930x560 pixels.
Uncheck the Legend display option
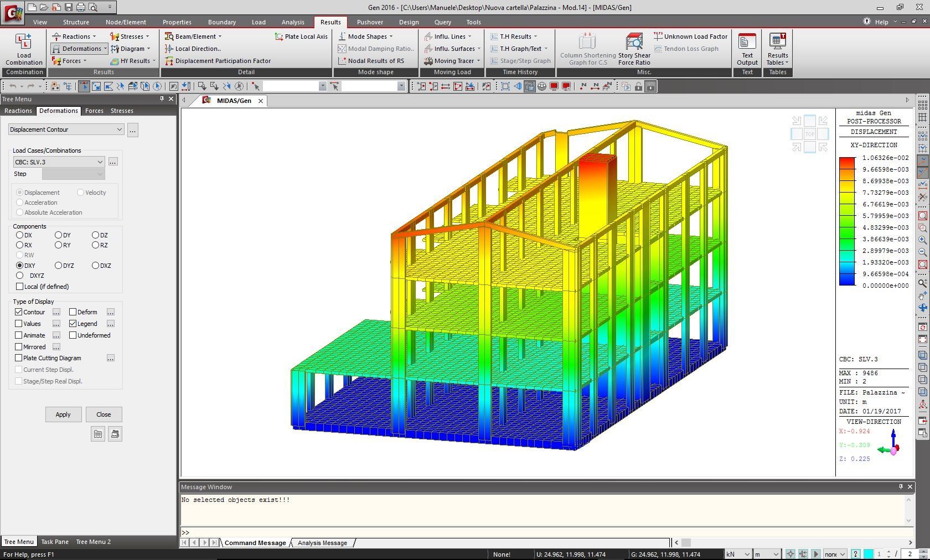click(x=74, y=324)
